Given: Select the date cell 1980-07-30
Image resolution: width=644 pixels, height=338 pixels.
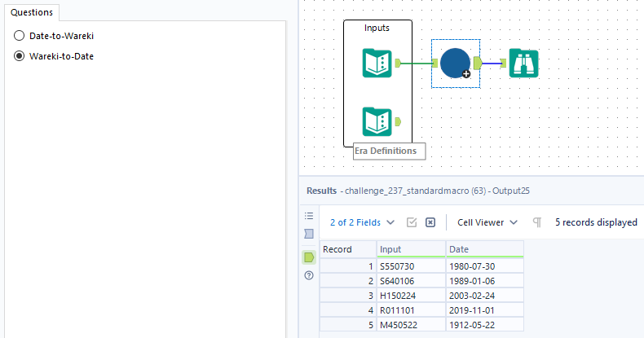Looking at the screenshot, I should pos(485,266).
